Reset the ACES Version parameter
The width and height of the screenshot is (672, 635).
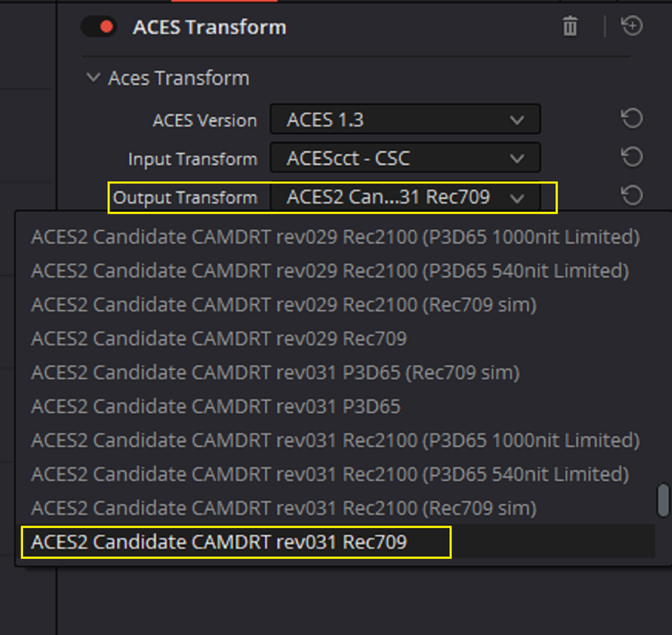(632, 119)
